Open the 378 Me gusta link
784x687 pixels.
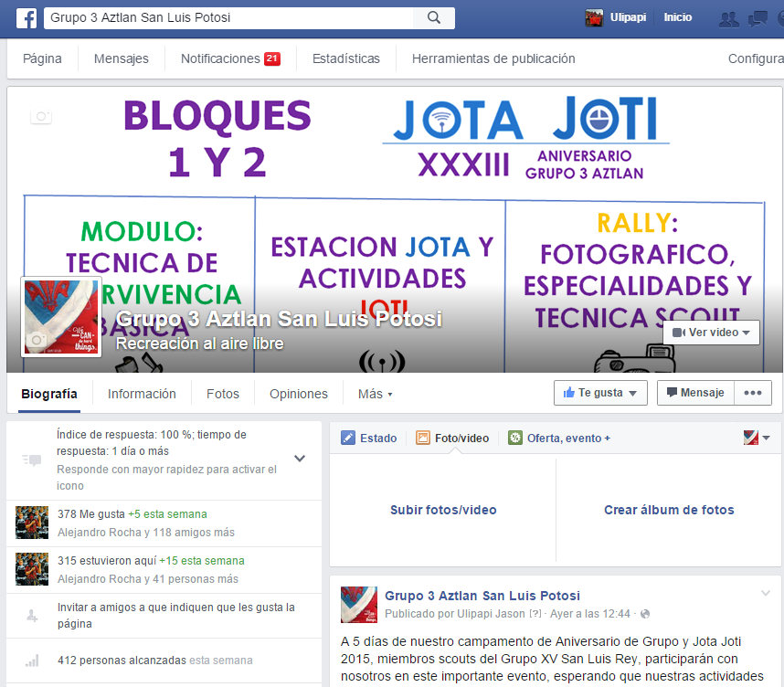click(91, 514)
